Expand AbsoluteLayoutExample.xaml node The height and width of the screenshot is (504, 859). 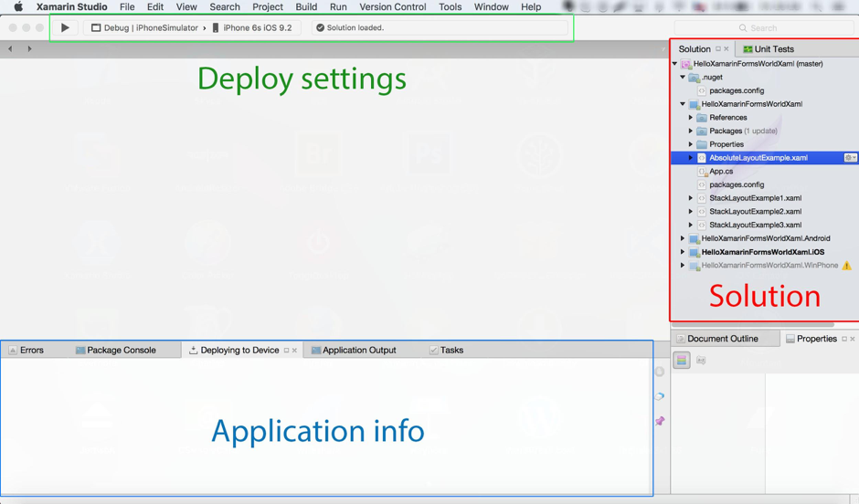[691, 158]
